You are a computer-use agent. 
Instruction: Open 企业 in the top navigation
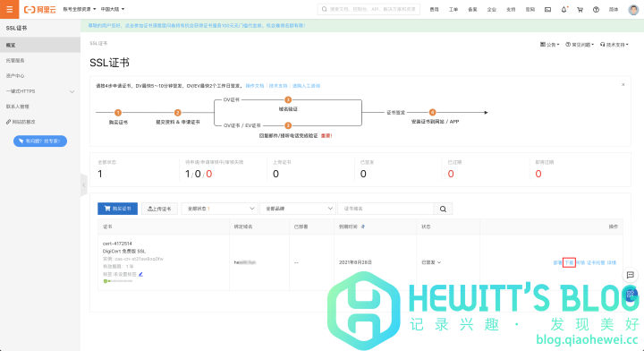(492, 10)
